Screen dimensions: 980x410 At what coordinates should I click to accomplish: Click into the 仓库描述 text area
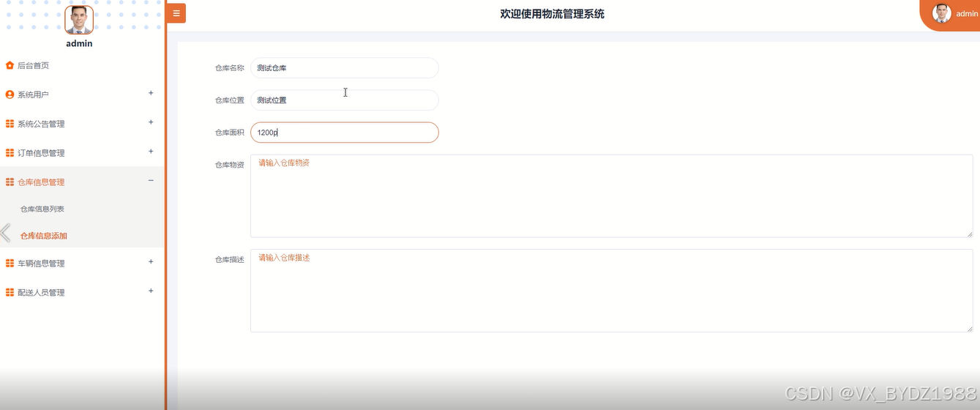[611, 291]
